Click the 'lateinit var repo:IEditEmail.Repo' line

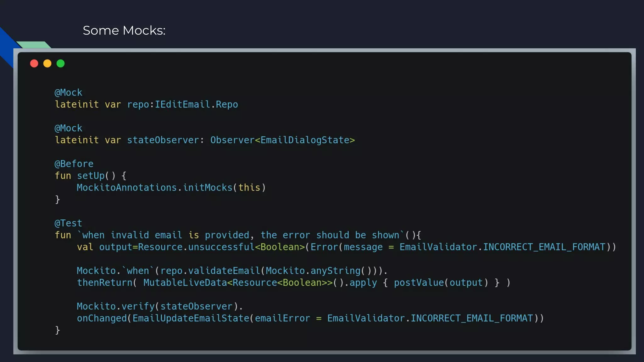tap(146, 104)
